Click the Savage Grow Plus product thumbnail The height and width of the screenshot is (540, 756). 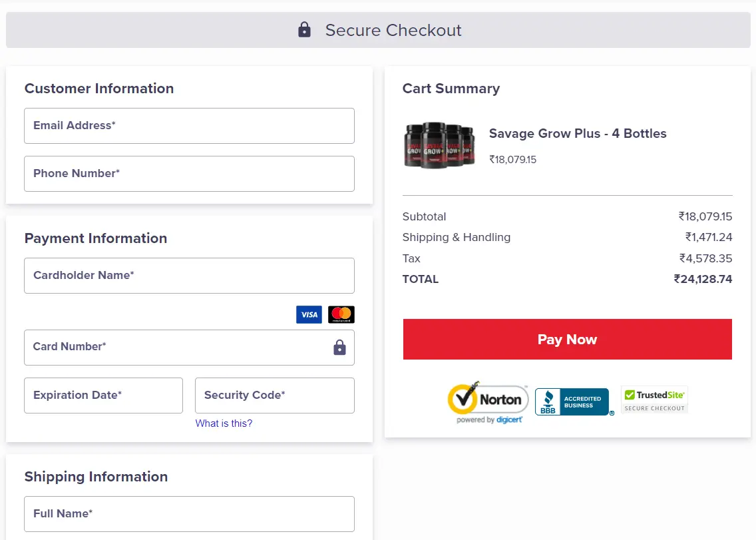click(439, 144)
